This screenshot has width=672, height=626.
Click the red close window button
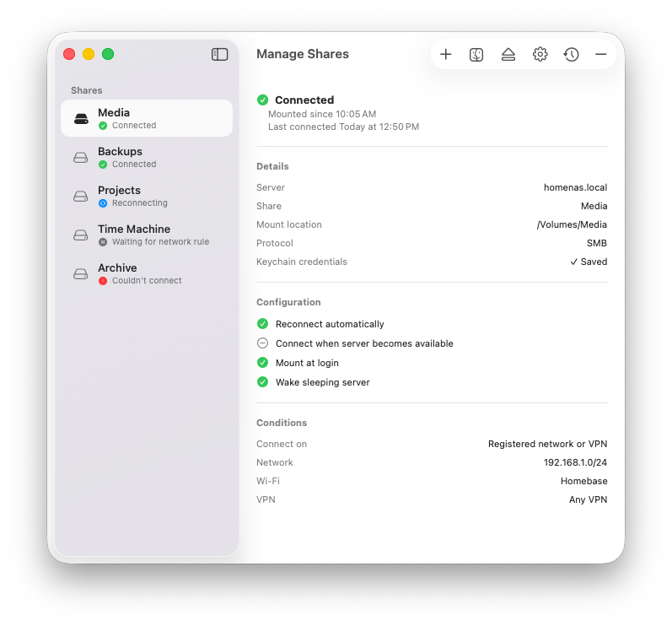[x=69, y=54]
